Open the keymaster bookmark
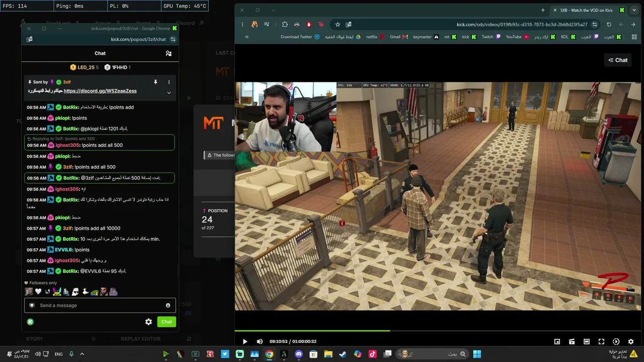644x362 pixels. tap(426, 37)
